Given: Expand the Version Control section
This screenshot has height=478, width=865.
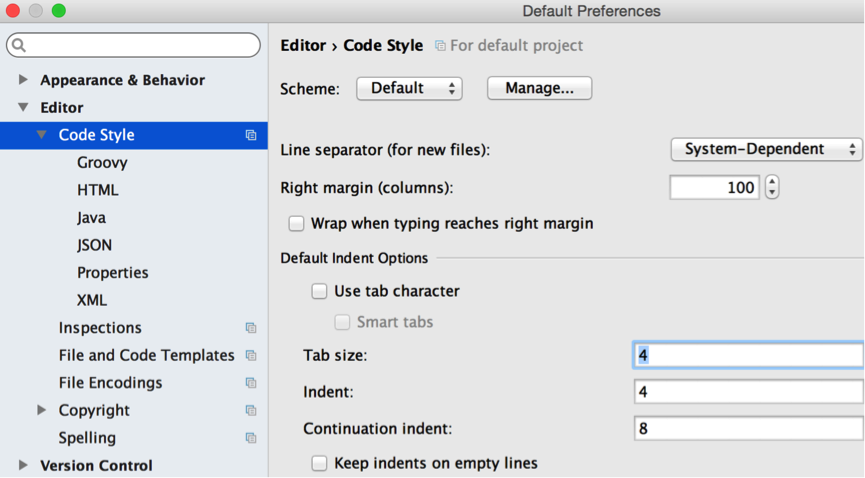Looking at the screenshot, I should pos(23,465).
